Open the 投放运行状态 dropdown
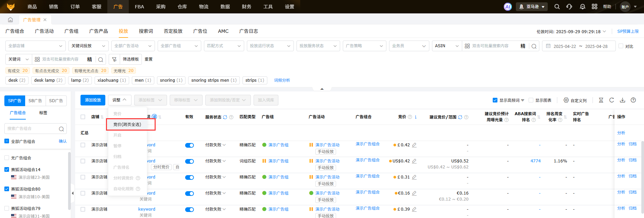Screen dimensions: 644x218 270,46
